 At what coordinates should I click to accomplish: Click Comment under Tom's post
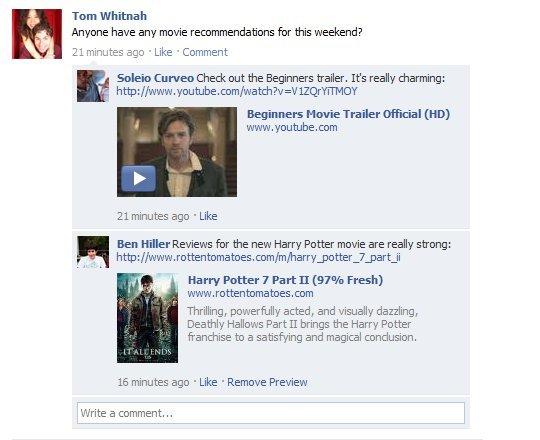(205, 52)
